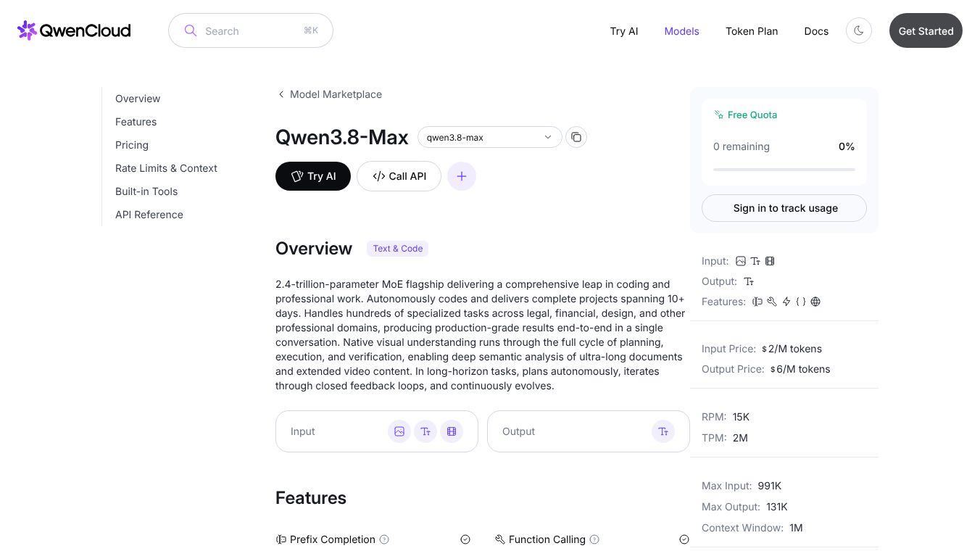Go to Rate Limits & Context section
The width and height of the screenshot is (980, 551).
166,168
